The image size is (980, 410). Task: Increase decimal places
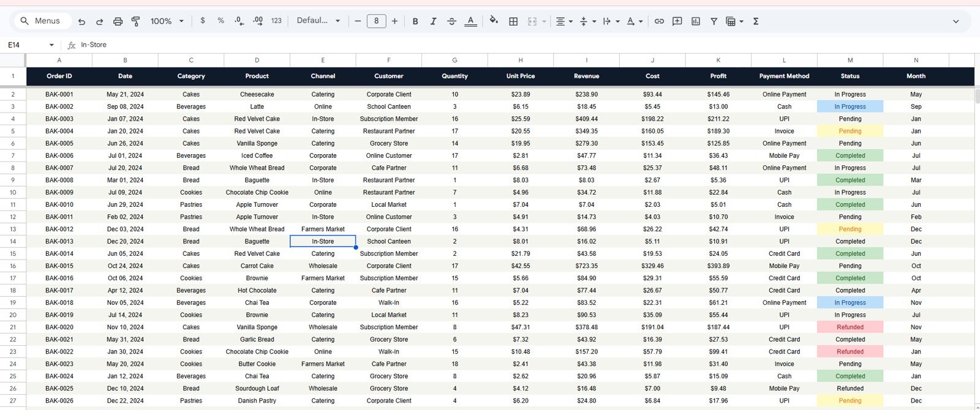[x=258, y=21]
